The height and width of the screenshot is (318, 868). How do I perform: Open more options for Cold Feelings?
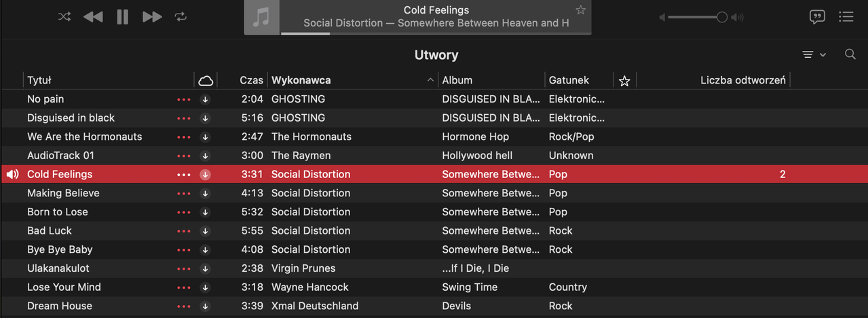(184, 175)
